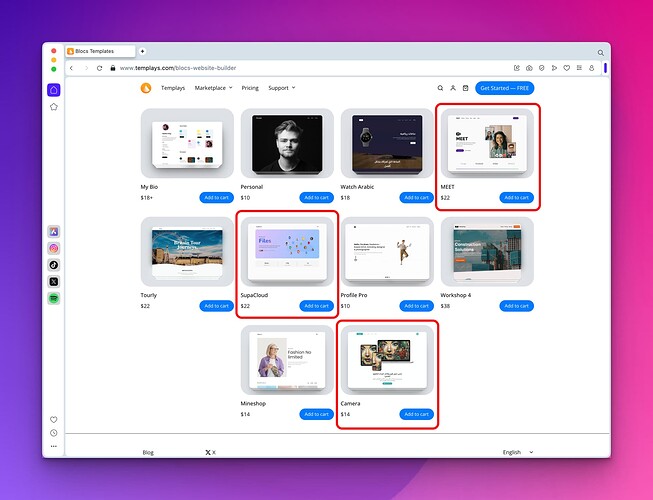Click the Templays orange logo icon
The image size is (653, 500).
pyautogui.click(x=146, y=88)
